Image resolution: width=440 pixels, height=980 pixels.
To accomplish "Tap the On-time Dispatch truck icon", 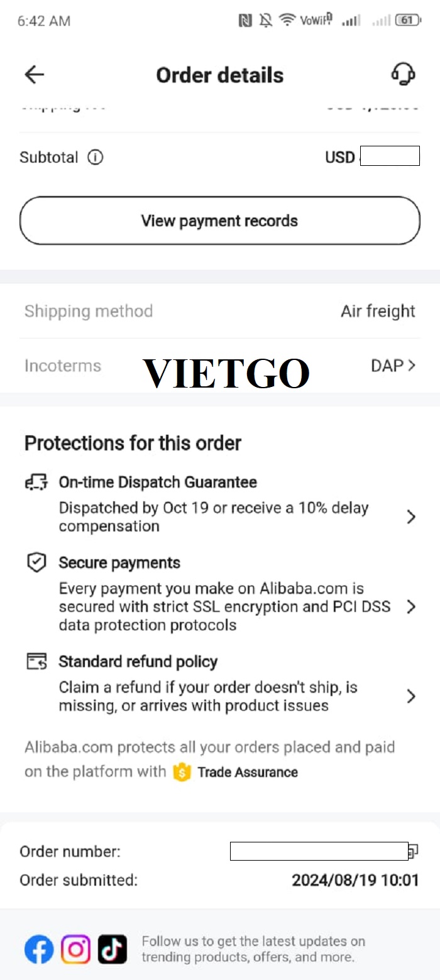I will click(36, 482).
